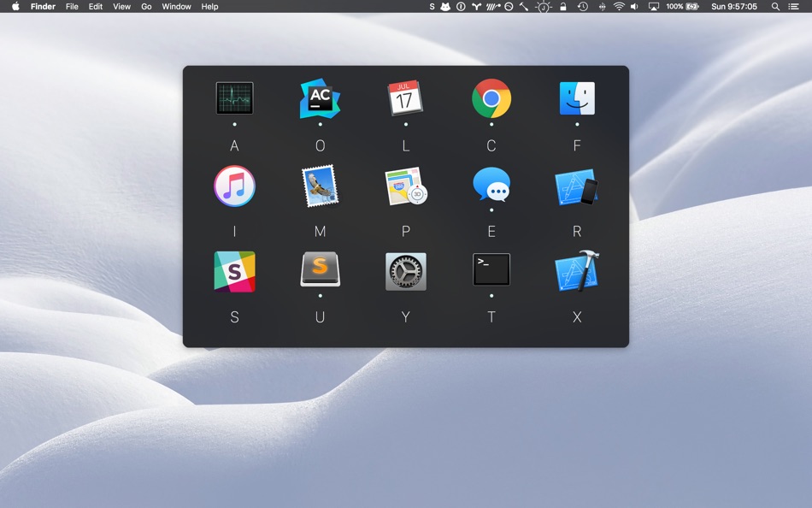This screenshot has width=812, height=508.
Task: Click the shortcut letter Y label
Action: 406,316
